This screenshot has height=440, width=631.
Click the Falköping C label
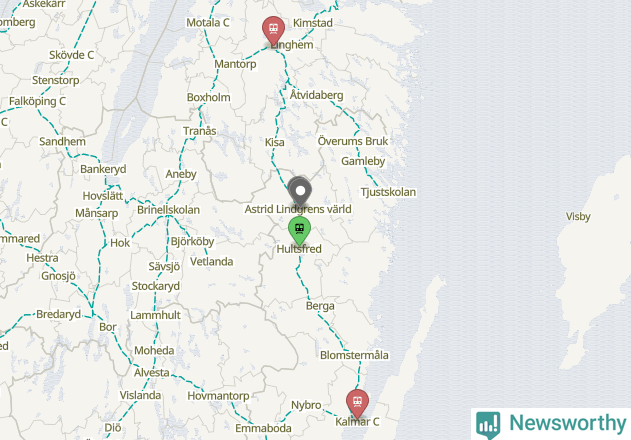click(x=37, y=101)
